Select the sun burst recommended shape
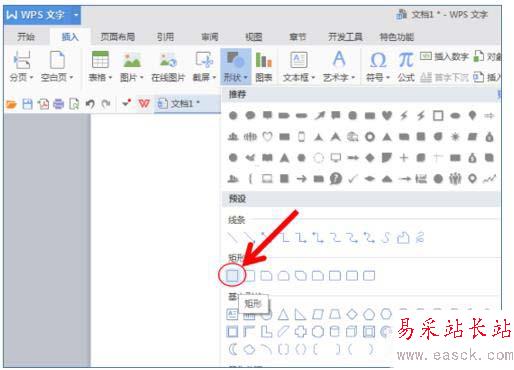 [x=455, y=137]
